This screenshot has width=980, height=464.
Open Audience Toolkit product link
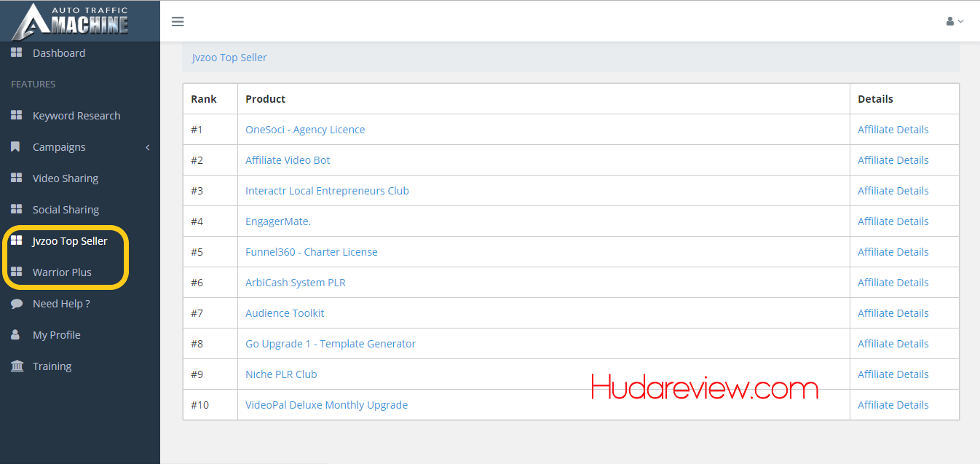click(x=285, y=313)
